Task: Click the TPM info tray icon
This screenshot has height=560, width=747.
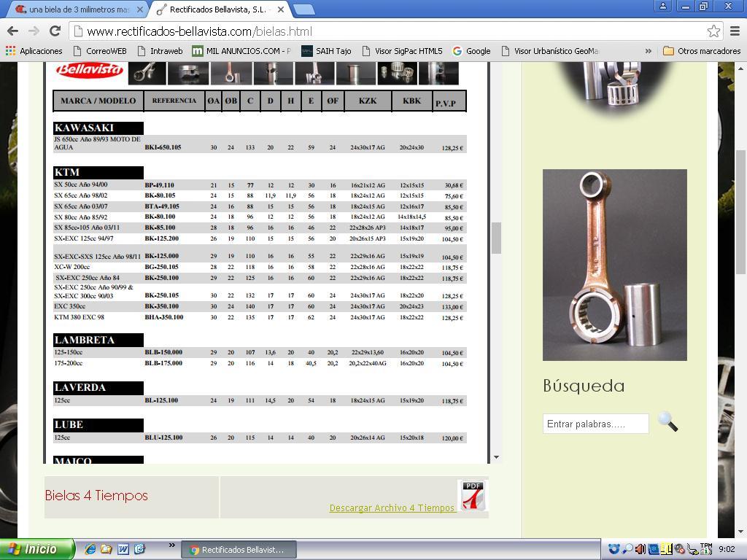Action: tap(706, 548)
